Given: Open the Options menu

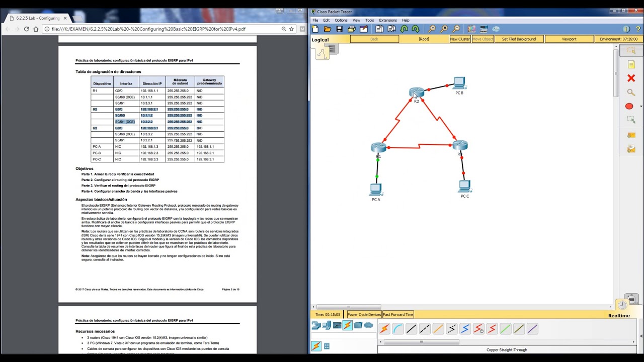Looking at the screenshot, I should tap(341, 20).
